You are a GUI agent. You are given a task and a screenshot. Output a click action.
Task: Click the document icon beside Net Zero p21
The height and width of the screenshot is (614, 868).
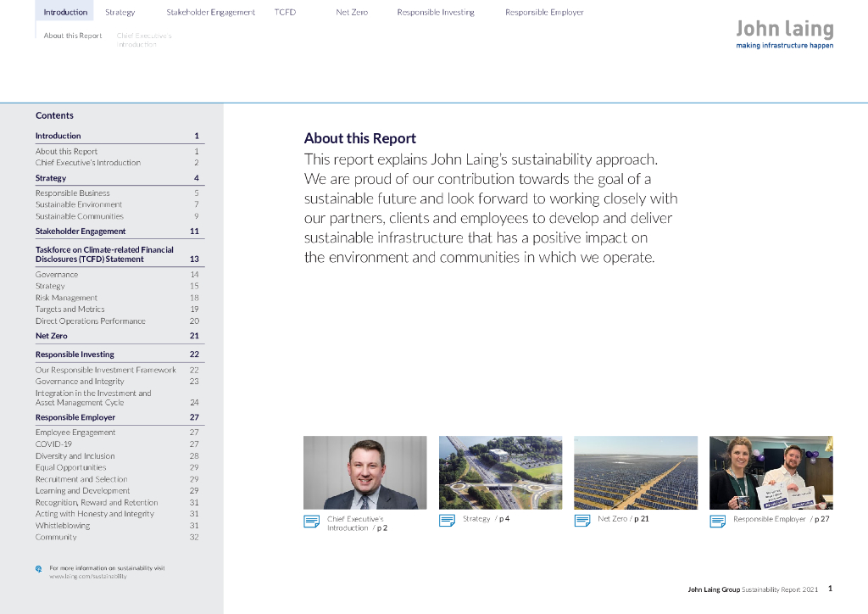(581, 521)
